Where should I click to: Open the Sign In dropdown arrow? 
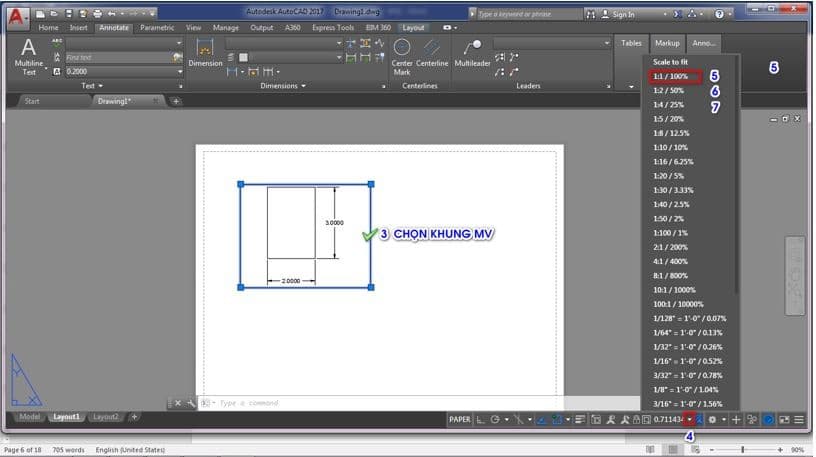(665, 15)
